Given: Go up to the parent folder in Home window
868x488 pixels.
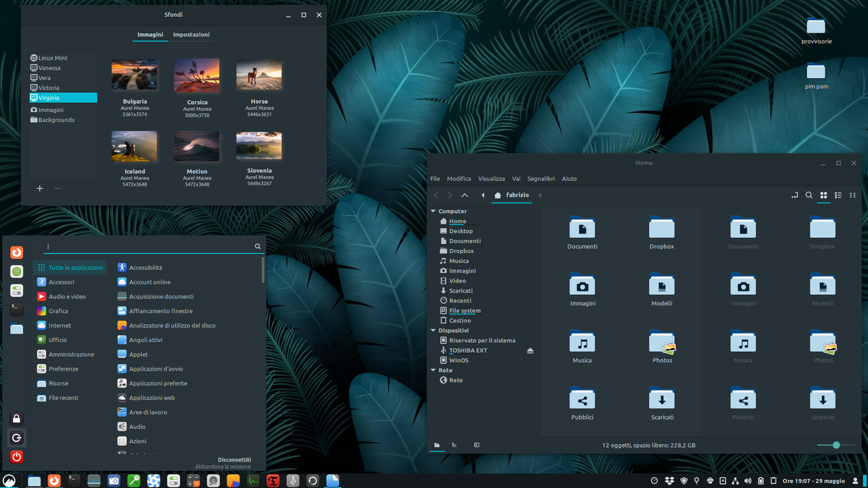Looking at the screenshot, I should click(465, 195).
